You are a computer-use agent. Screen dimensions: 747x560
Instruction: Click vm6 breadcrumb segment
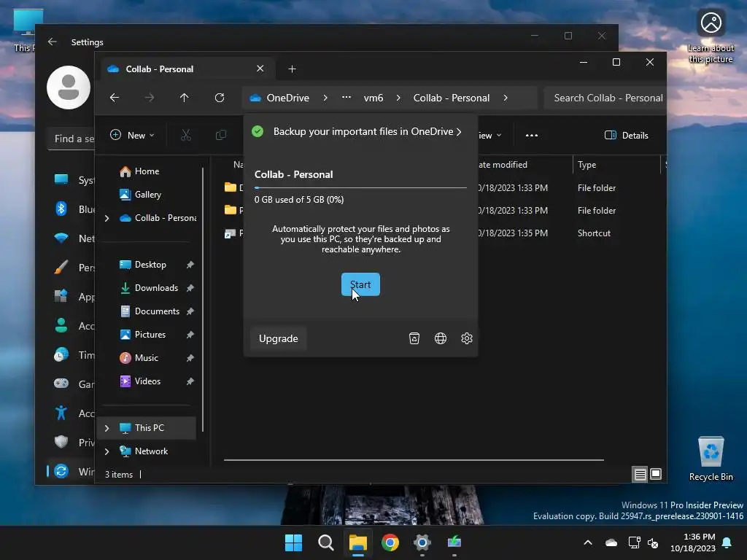(x=373, y=98)
